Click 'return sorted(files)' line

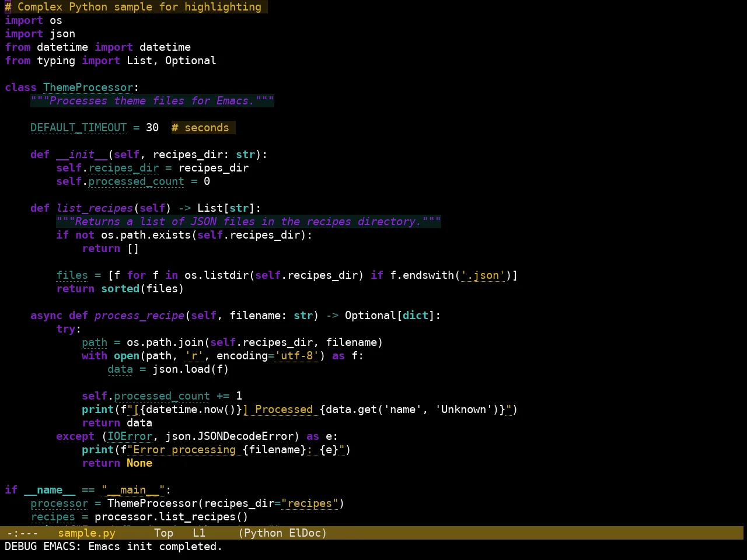pos(120,289)
